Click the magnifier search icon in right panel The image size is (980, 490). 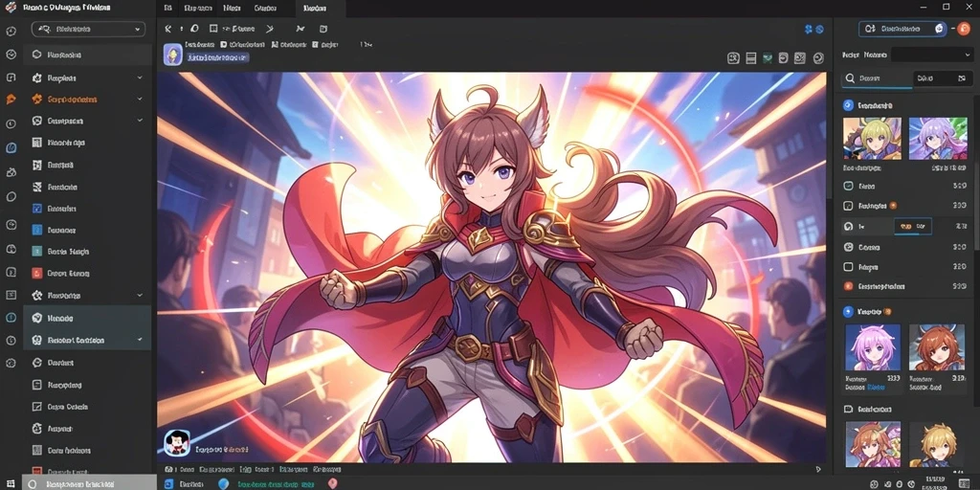(850, 78)
